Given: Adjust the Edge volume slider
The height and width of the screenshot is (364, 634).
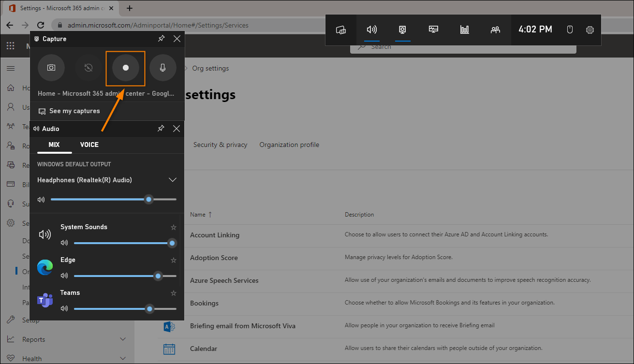Looking at the screenshot, I should tap(125, 276).
